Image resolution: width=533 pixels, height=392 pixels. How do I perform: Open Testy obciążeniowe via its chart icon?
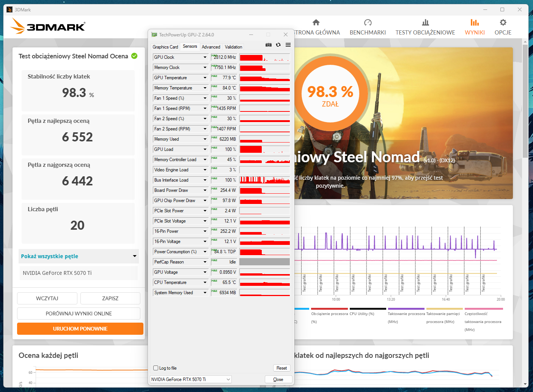tap(425, 23)
